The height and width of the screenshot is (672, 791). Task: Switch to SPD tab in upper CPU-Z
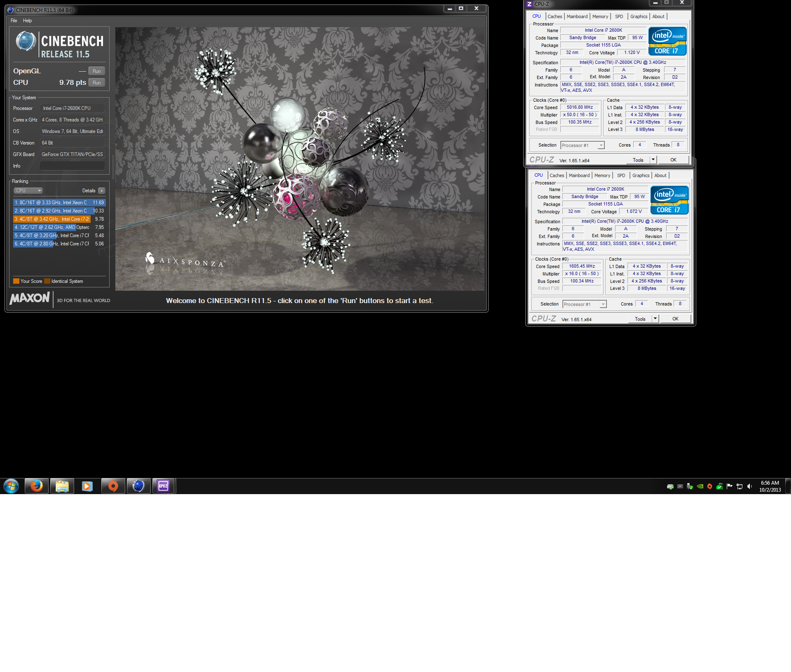tap(619, 16)
